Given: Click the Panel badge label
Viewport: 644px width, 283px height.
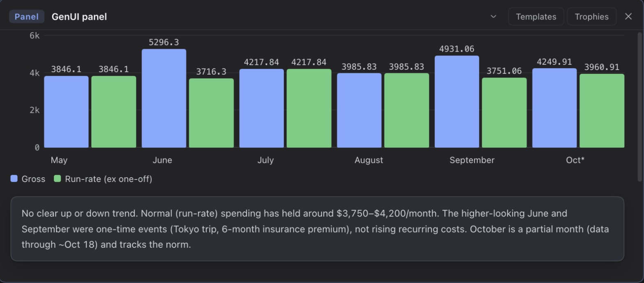Looking at the screenshot, I should (x=27, y=17).
